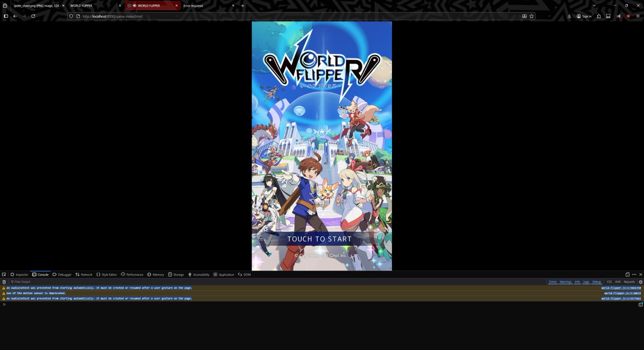The image size is (644, 350).
Task: Reload the current page
Action: (33, 16)
